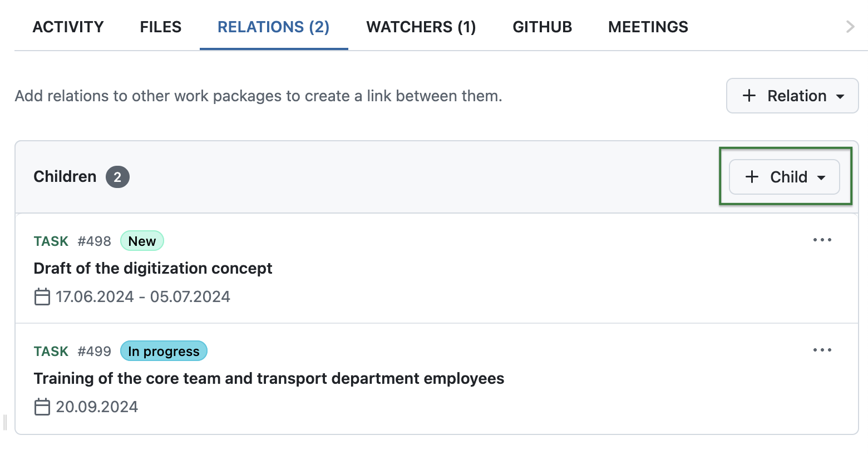
Task: Expand the Child dropdown arrow
Action: point(822,177)
